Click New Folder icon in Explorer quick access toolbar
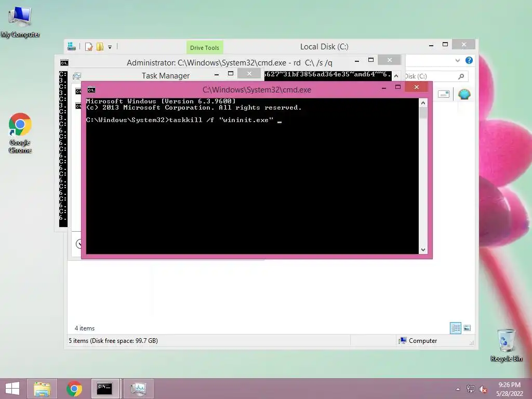 (x=100, y=46)
